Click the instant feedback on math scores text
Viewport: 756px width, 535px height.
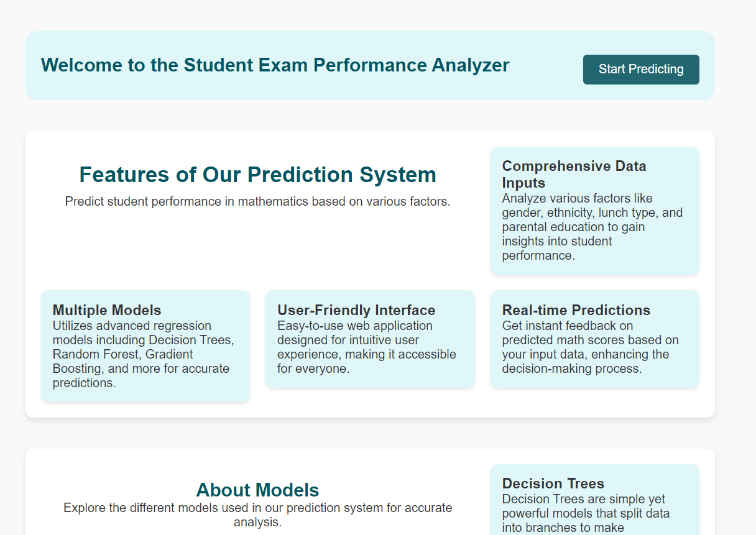tap(590, 347)
